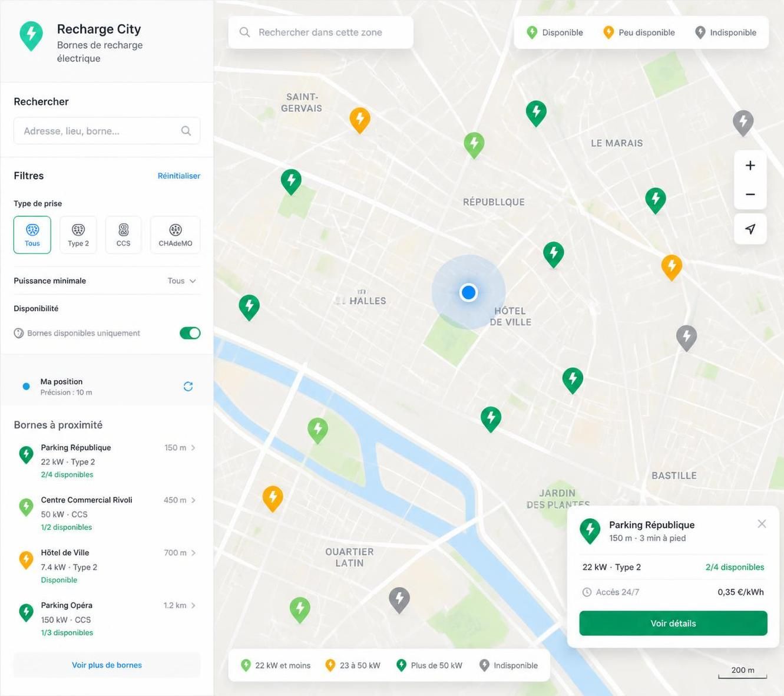Select the CCS plug filter
The height and width of the screenshot is (696, 784).
point(123,235)
